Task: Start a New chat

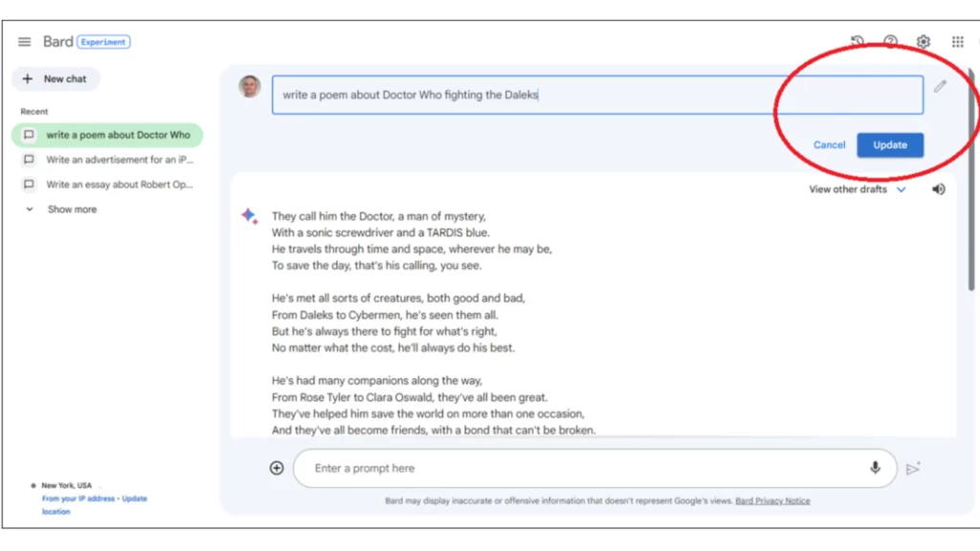Action: click(x=56, y=78)
